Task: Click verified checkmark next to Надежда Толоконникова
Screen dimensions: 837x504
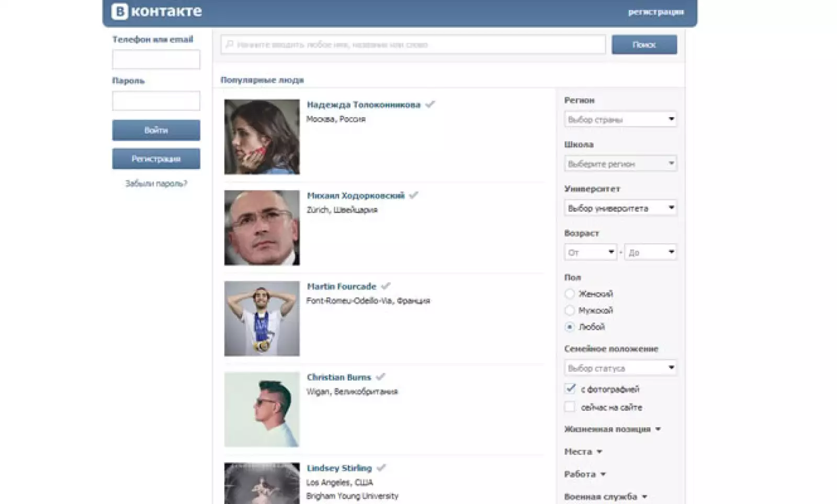Action: 430,105
